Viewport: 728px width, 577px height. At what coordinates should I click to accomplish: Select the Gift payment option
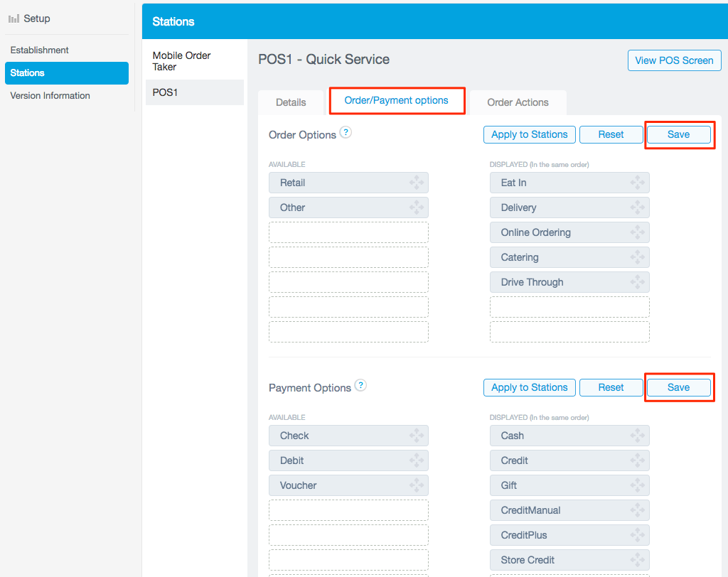coord(569,485)
